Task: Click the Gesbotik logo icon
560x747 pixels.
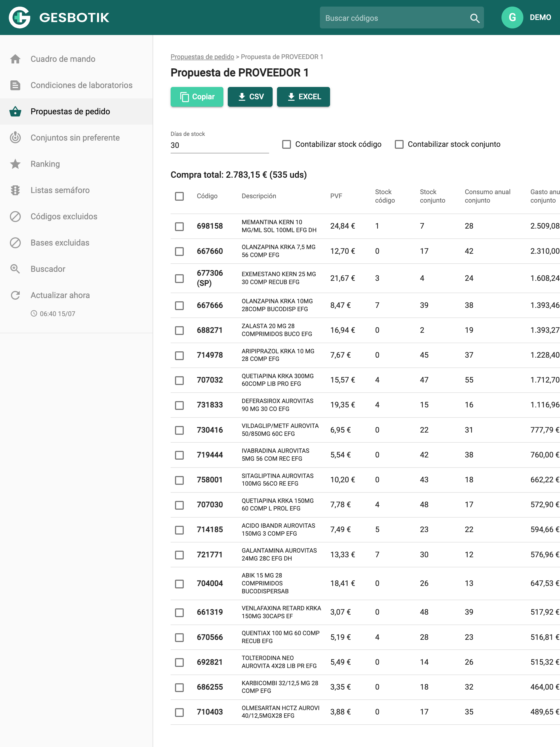Action: pos(19,17)
